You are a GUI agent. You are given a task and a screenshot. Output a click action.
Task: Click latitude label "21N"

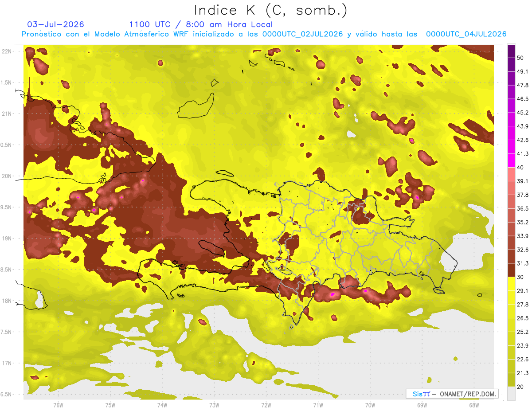coord(7,114)
